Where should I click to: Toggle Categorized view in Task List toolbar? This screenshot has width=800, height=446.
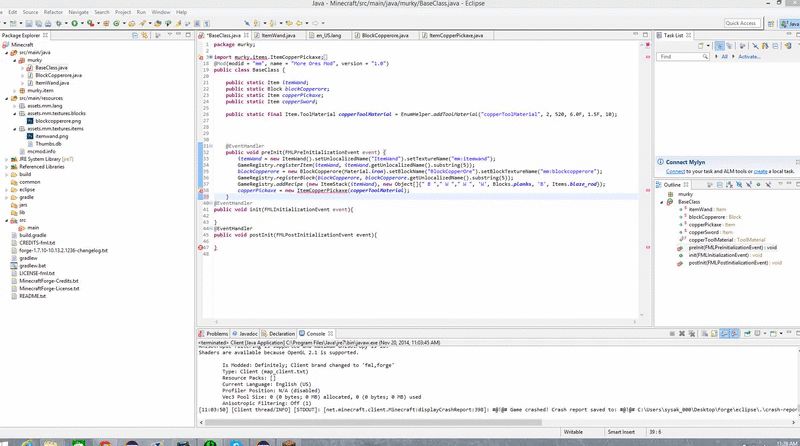click(719, 46)
